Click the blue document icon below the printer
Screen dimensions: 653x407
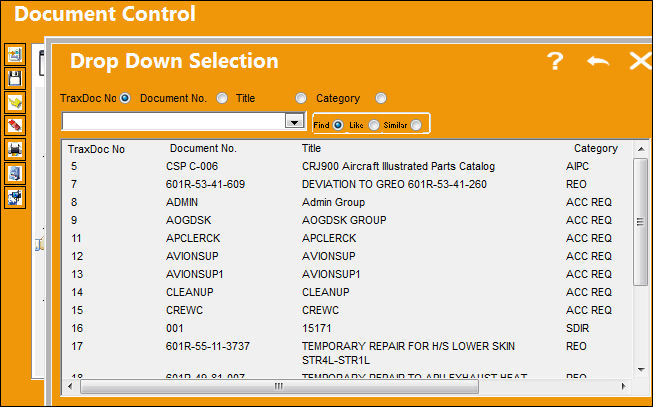coord(15,173)
